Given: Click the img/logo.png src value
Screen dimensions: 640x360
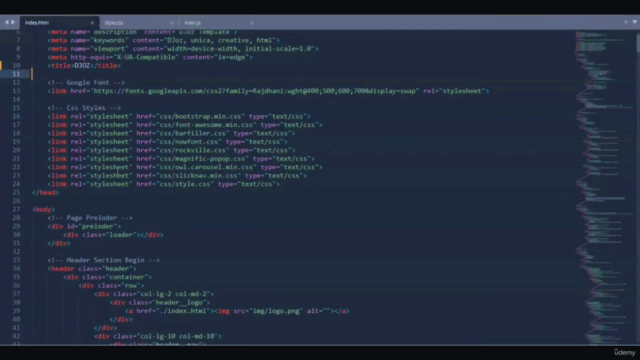Looking at the screenshot, I should 276,311.
